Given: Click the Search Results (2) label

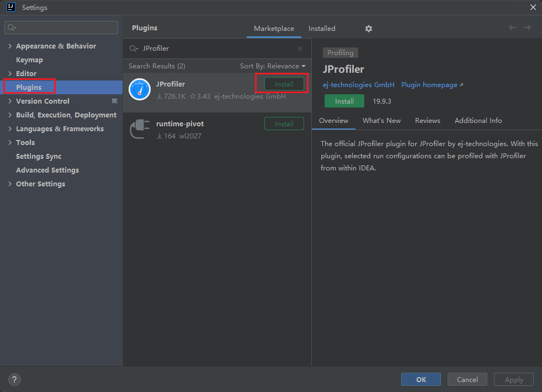Looking at the screenshot, I should [x=157, y=66].
